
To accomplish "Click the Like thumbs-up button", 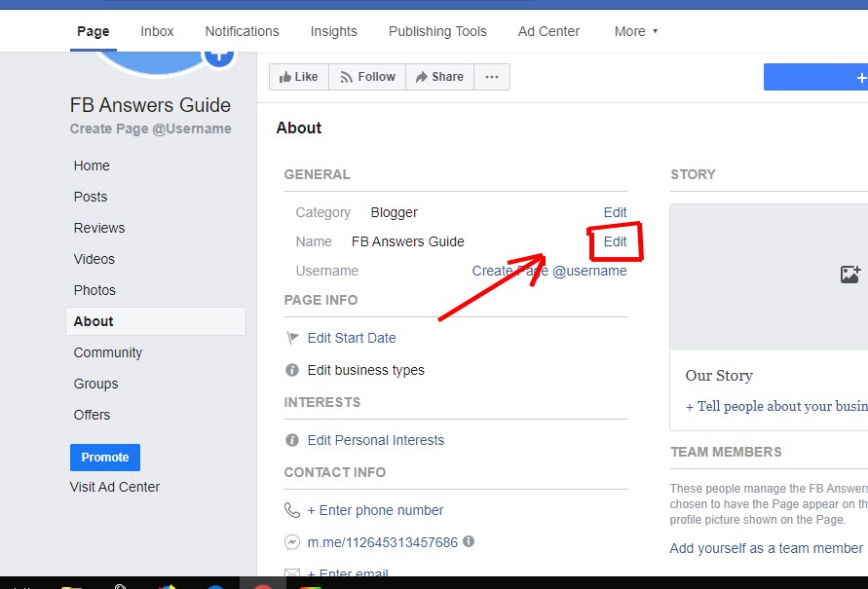I will (299, 77).
